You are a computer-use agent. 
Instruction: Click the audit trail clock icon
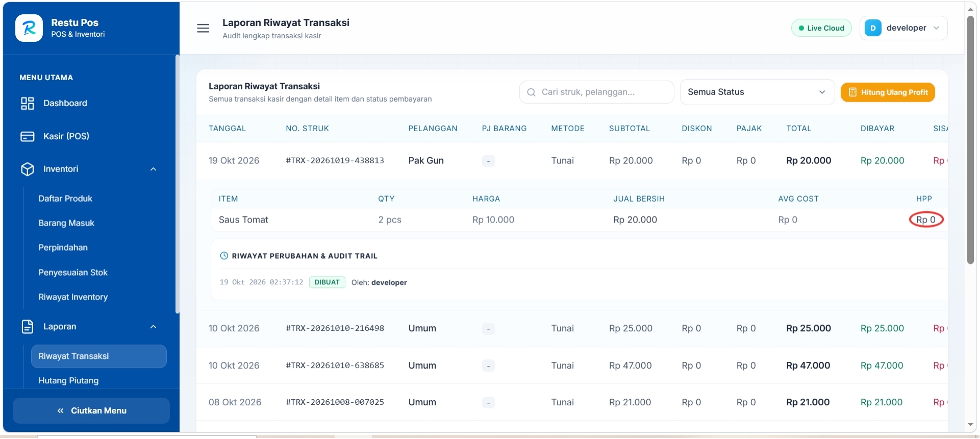tap(223, 256)
